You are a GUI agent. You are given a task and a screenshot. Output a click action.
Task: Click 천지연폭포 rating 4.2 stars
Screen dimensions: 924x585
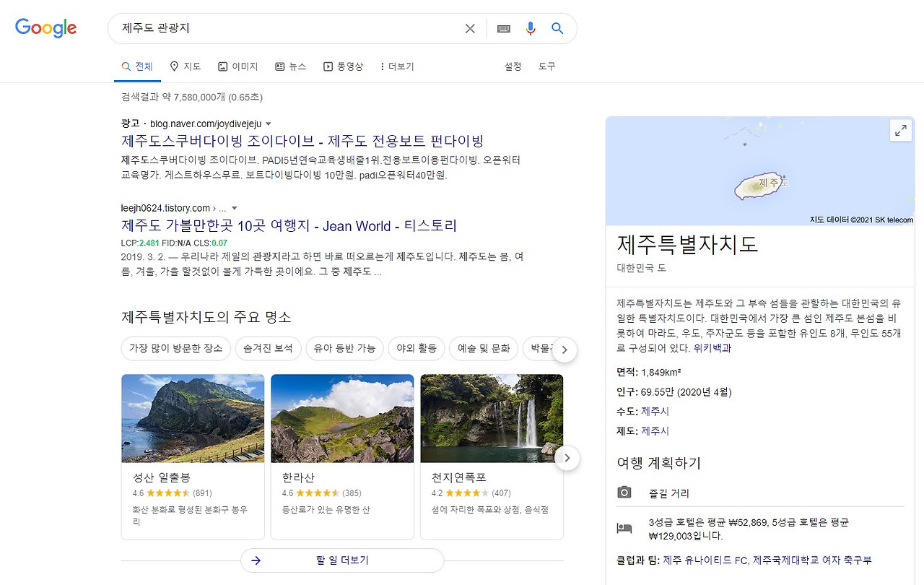pyautogui.click(x=471, y=493)
